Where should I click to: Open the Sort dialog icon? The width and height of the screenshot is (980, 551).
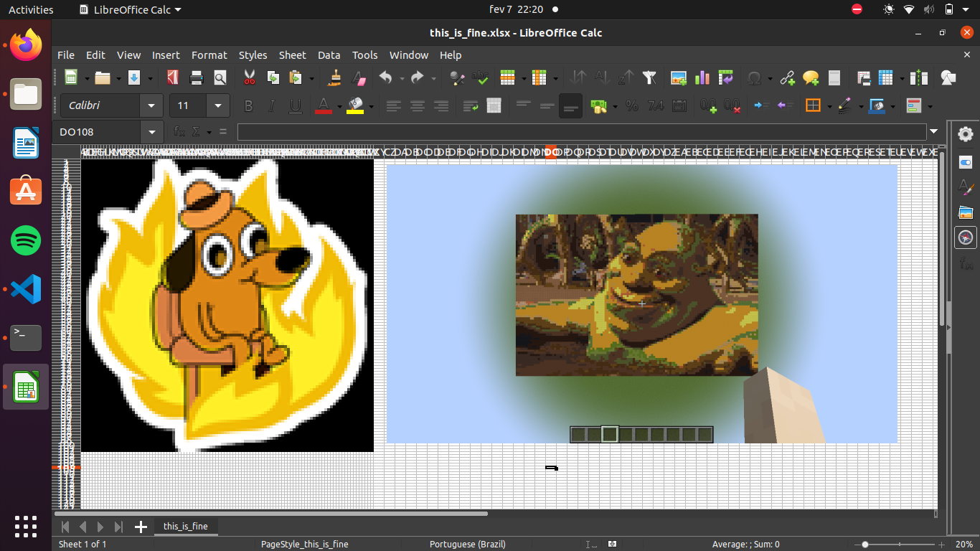coord(579,77)
